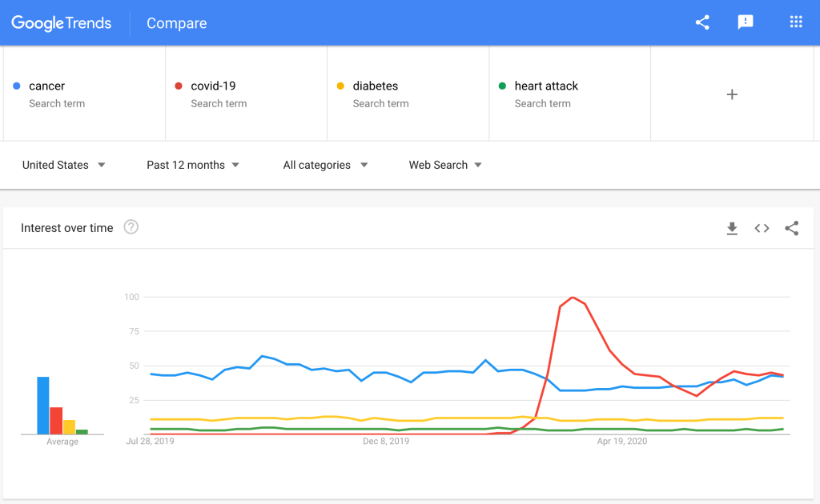The height and width of the screenshot is (504, 820).
Task: Click the blue cancer average bar
Action: (43, 406)
